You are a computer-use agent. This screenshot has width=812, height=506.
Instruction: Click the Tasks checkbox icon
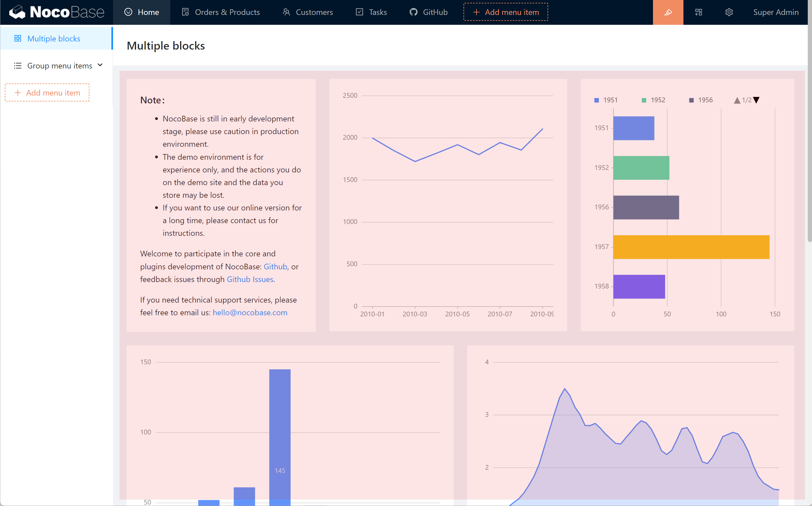[x=359, y=12]
